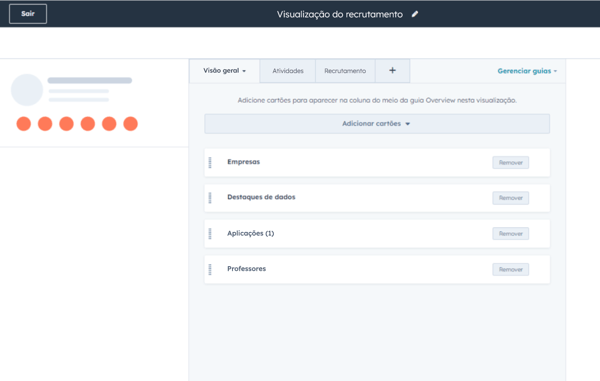The image size is (600, 381).
Task: Click the plus icon to add a tab
Action: pyautogui.click(x=392, y=70)
